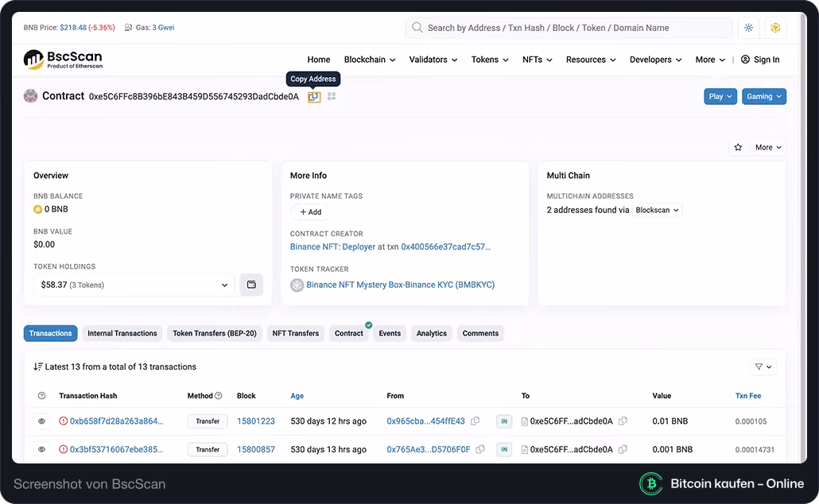The height and width of the screenshot is (504, 819).
Task: Click the BscScan logo
Action: 63,60
